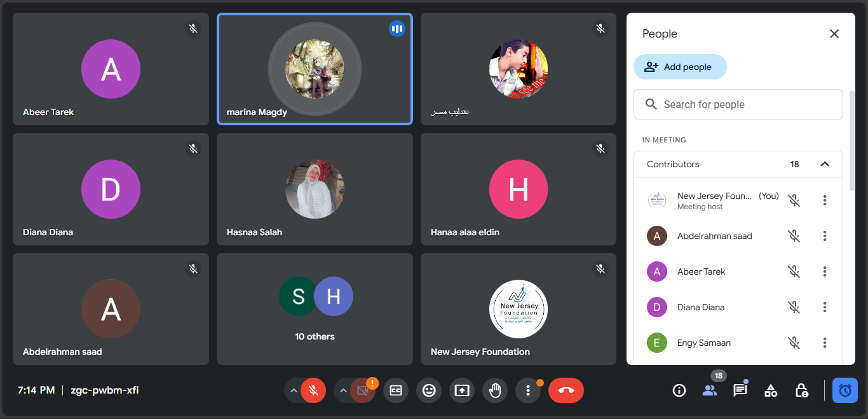This screenshot has height=419, width=868.
Task: Open more actions for Abeer Tarek in list
Action: (x=825, y=271)
